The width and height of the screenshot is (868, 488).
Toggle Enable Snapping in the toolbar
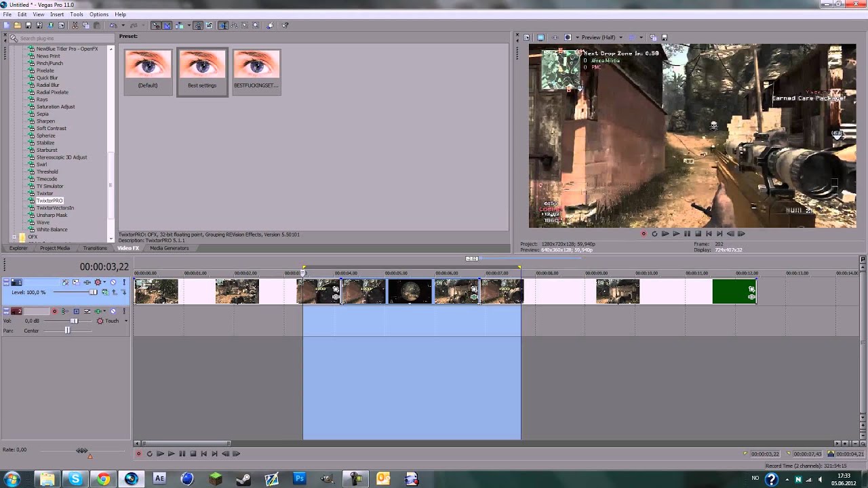pos(155,25)
